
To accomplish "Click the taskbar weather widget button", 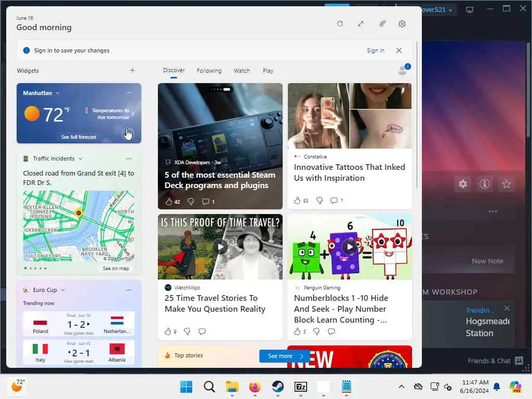I will (18, 386).
